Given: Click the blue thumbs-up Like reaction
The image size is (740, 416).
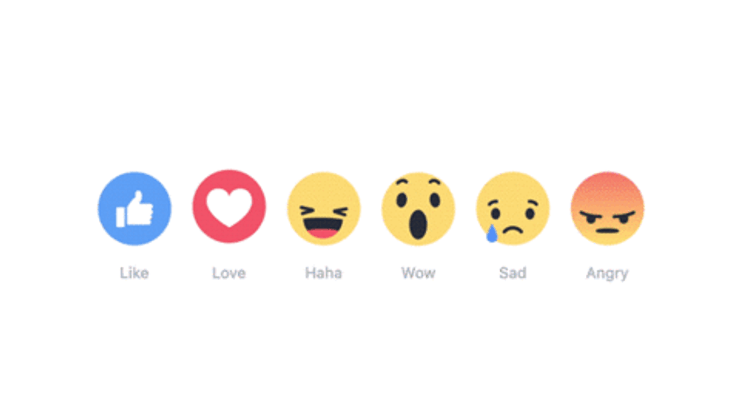Looking at the screenshot, I should point(135,208).
